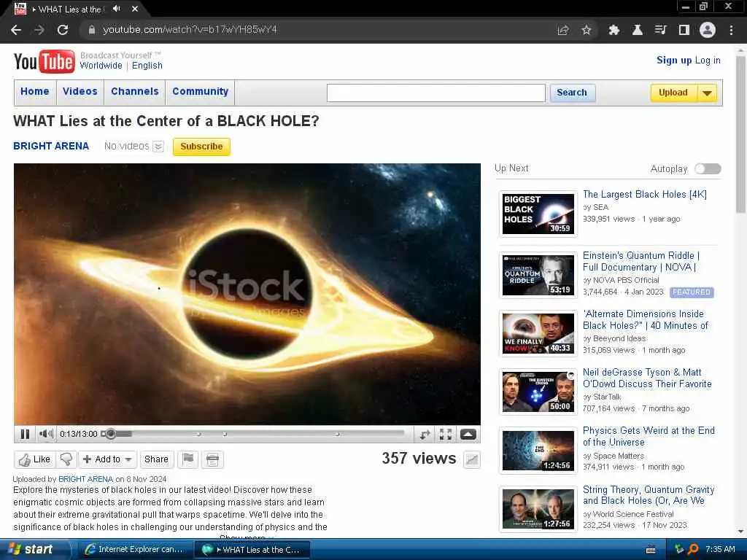
Task: Open the Videos tab
Action: pos(80,91)
